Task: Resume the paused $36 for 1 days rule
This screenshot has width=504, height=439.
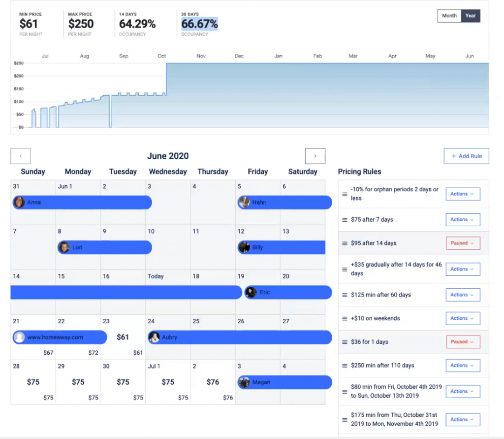Action: point(463,341)
